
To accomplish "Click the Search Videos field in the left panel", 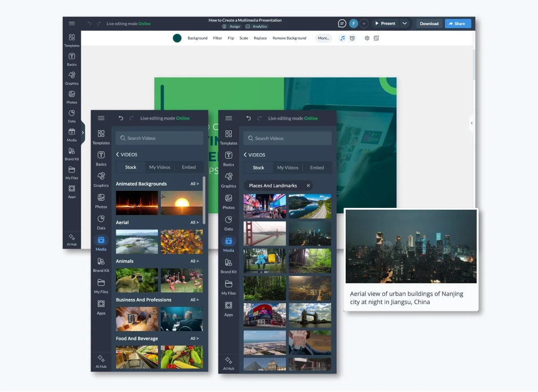I will (160, 138).
